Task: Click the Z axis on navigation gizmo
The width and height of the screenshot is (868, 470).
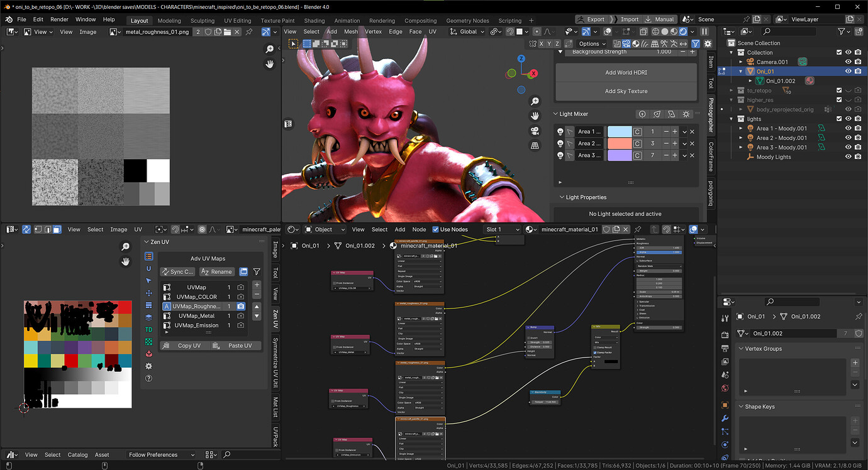Action: [521, 58]
